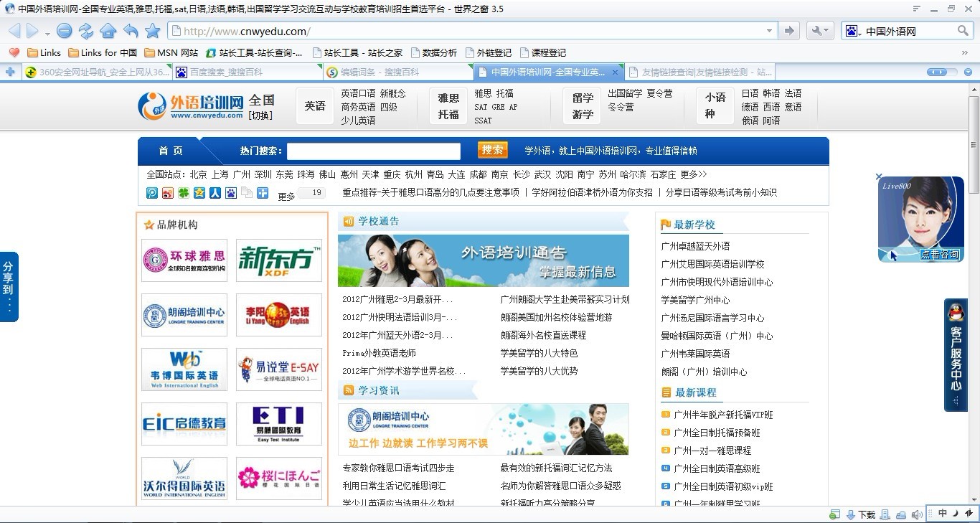Open the 客户服务中心 side panel
The width and height of the screenshot is (980, 523).
[956, 355]
